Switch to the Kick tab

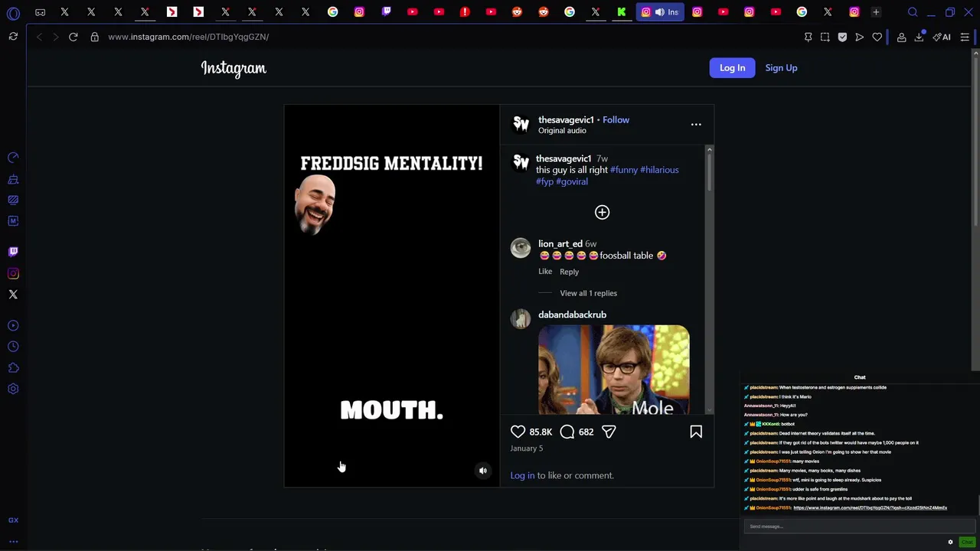coord(622,11)
